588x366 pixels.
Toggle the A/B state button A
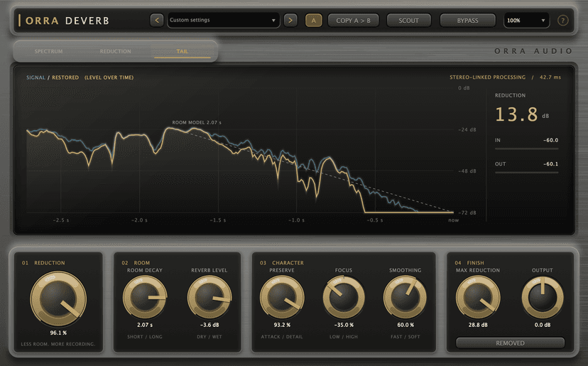313,21
